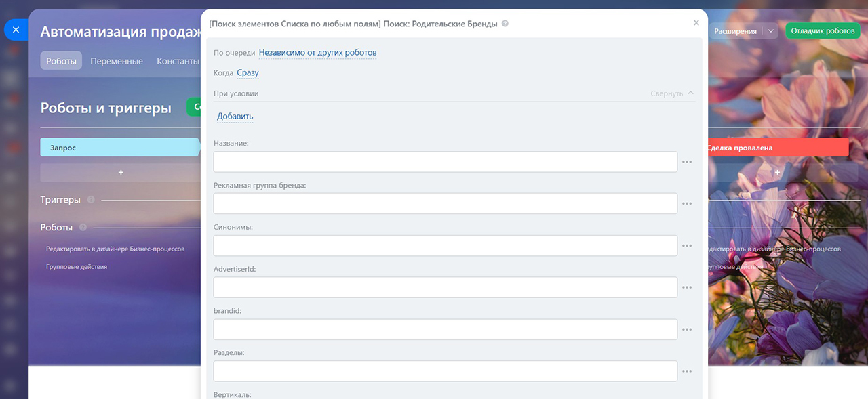The width and height of the screenshot is (868, 399).
Task: Open the three-dots menu for the brandid field
Action: click(x=687, y=330)
